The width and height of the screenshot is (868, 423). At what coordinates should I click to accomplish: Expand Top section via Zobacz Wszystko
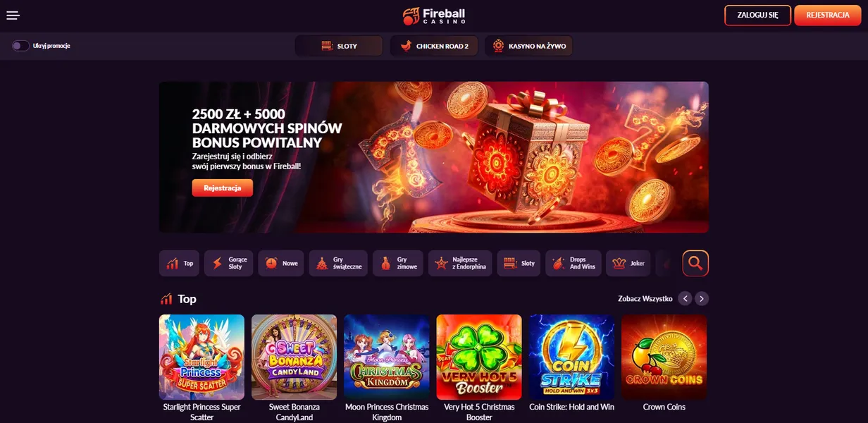pos(645,299)
